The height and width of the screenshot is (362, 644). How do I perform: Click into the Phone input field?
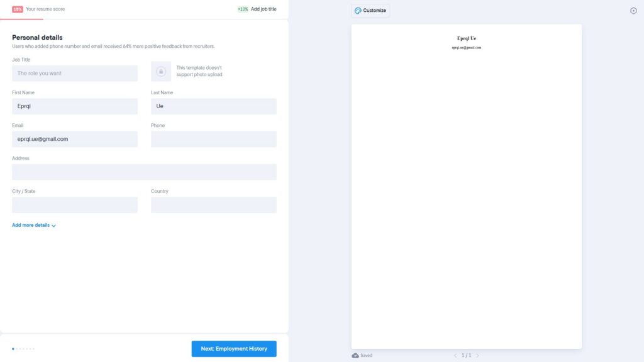point(214,140)
